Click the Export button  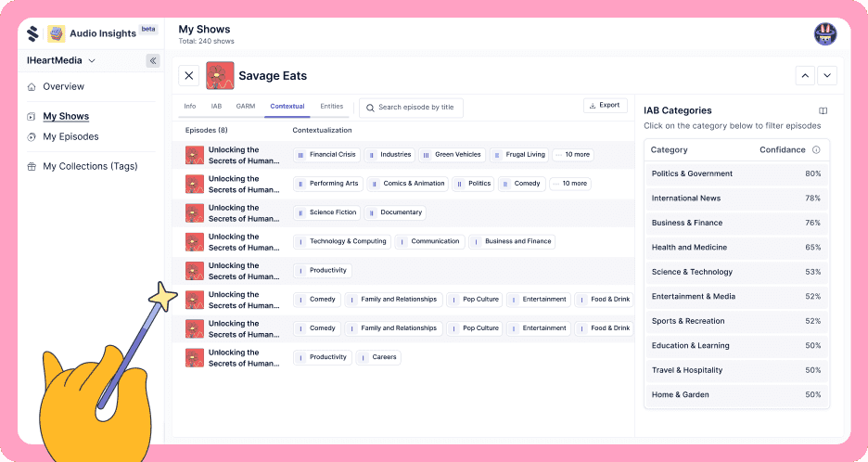coord(605,106)
